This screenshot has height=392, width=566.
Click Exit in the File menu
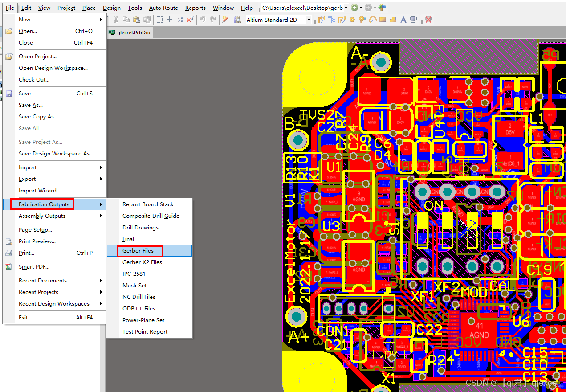coord(55,318)
